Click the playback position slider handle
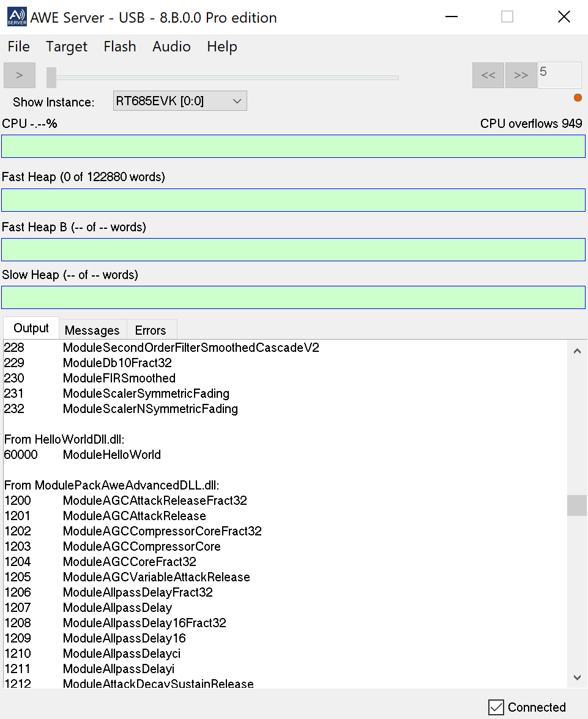The width and height of the screenshot is (588, 719). point(51,77)
